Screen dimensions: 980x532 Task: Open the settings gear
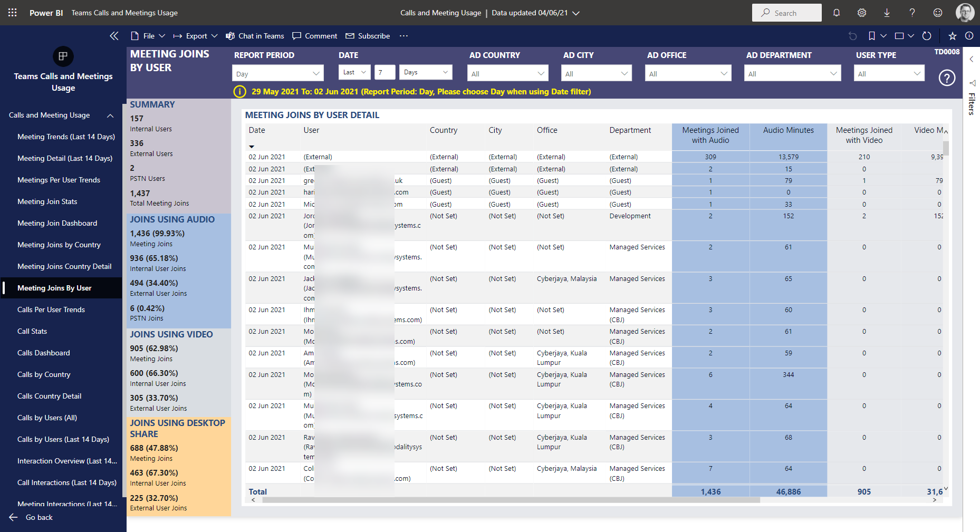862,13
